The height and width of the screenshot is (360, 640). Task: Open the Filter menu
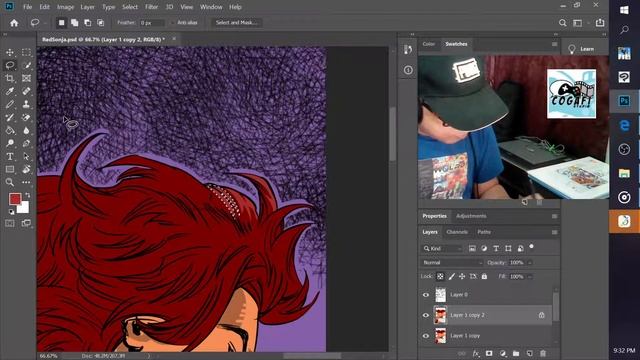[151, 7]
